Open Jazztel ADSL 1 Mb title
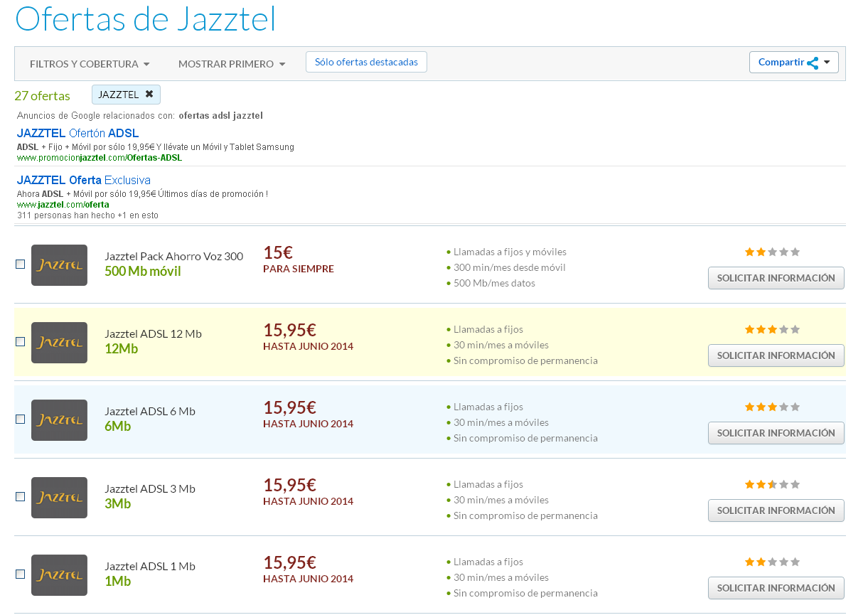The height and width of the screenshot is (615, 868). pos(150,566)
